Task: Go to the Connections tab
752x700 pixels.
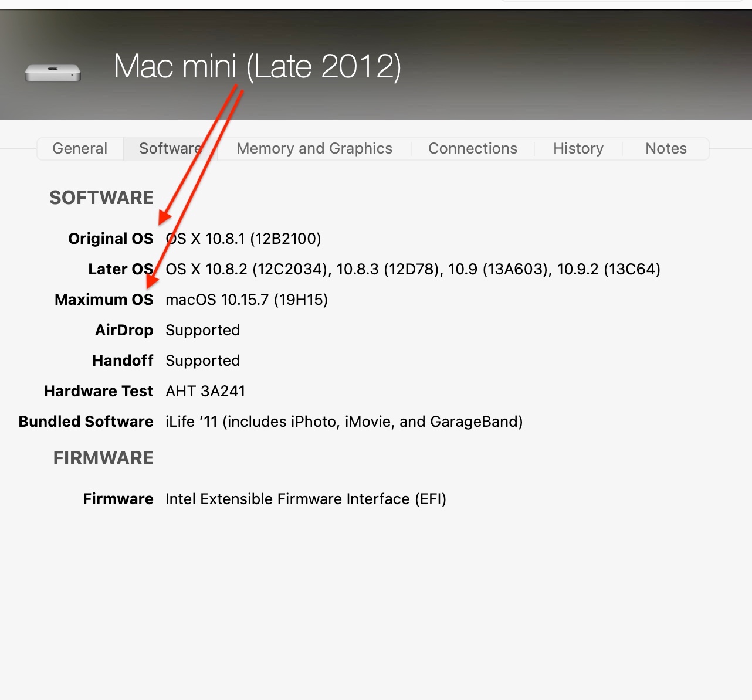Action: 473,149
